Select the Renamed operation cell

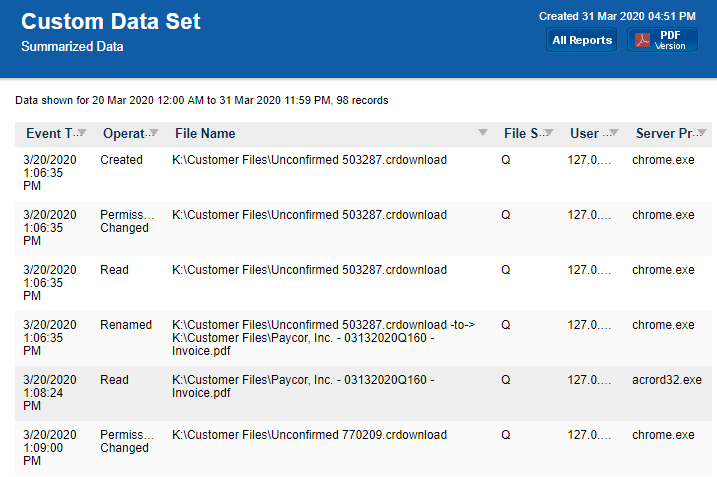pyautogui.click(x=126, y=325)
